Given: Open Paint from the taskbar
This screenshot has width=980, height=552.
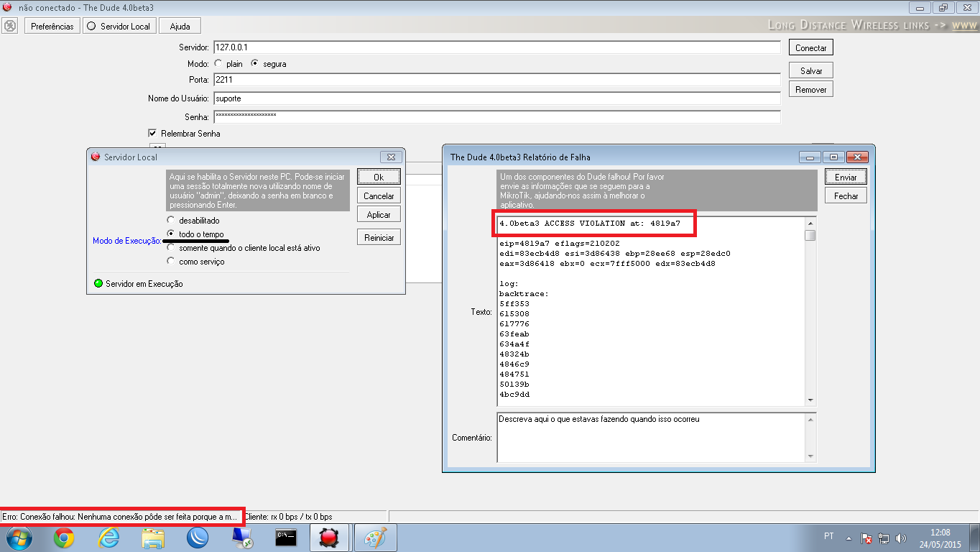Looking at the screenshot, I should pyautogui.click(x=376, y=538).
